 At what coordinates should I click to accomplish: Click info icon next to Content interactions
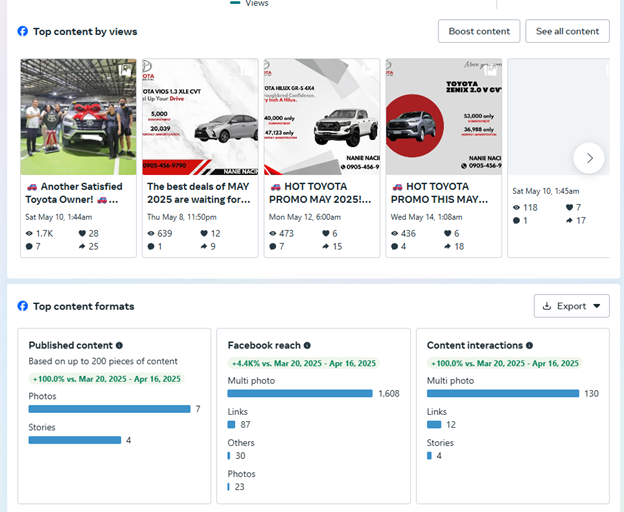pyautogui.click(x=529, y=345)
